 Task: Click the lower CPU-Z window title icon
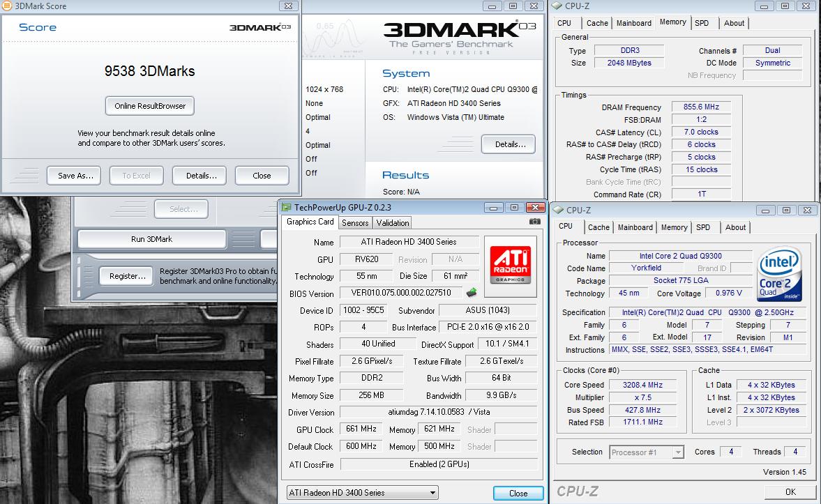tap(557, 210)
